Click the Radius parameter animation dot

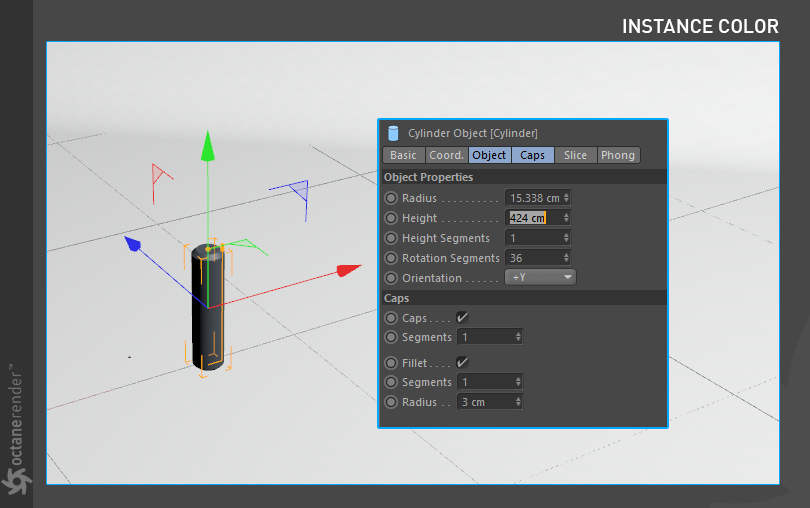(x=391, y=198)
